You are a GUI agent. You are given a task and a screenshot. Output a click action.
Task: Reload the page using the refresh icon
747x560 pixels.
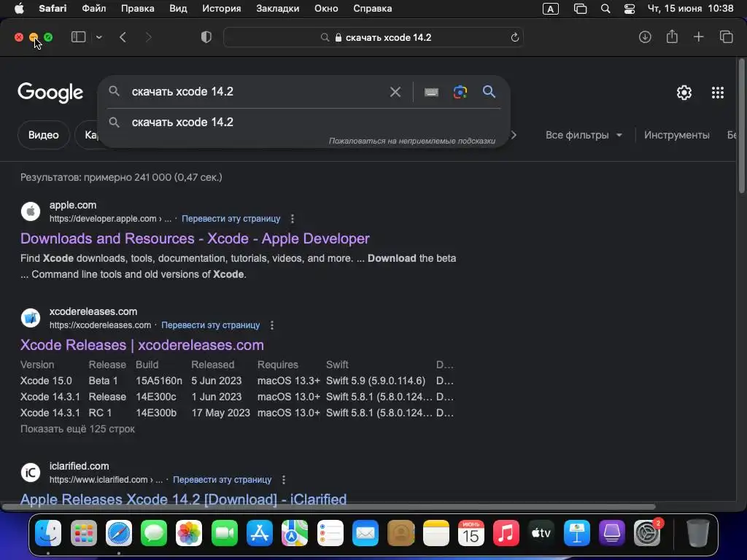click(514, 38)
